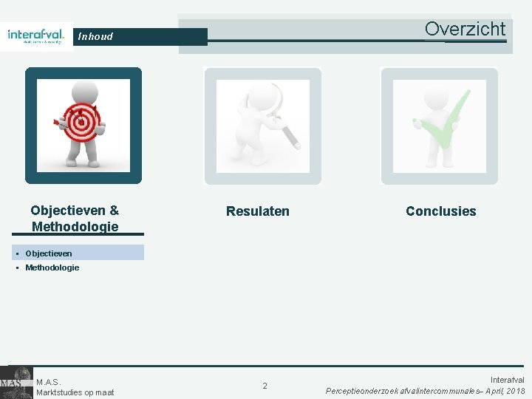Viewport: 532px width, 399px height.
Task: Select the green checkmark Conclusies thumbnail
Action: [x=440, y=126]
